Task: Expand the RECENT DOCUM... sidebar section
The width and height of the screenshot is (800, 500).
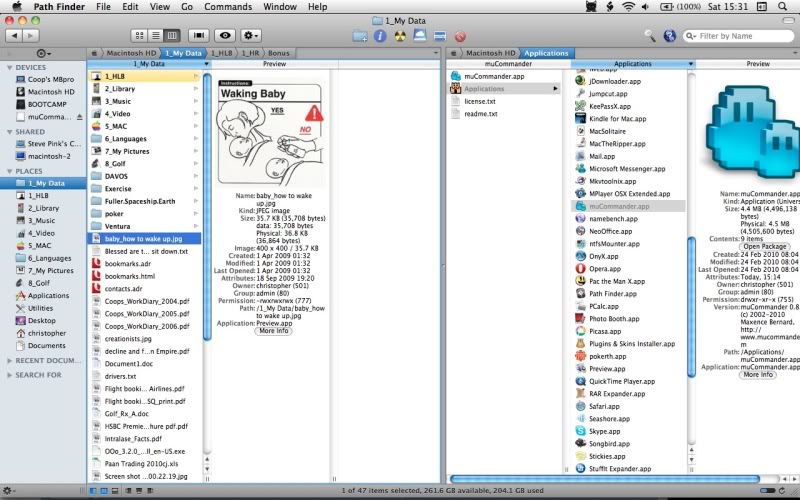Action: coord(9,360)
